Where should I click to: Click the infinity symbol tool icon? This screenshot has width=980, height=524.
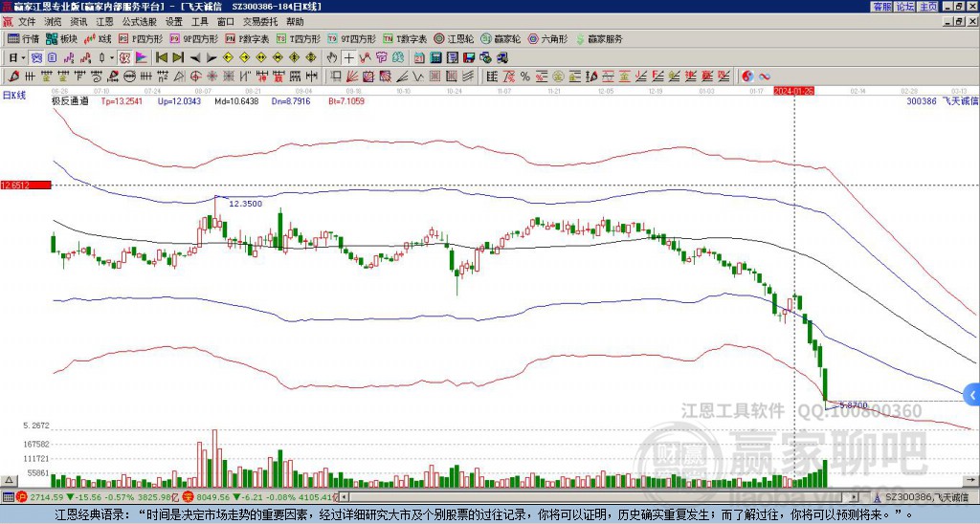(766, 76)
